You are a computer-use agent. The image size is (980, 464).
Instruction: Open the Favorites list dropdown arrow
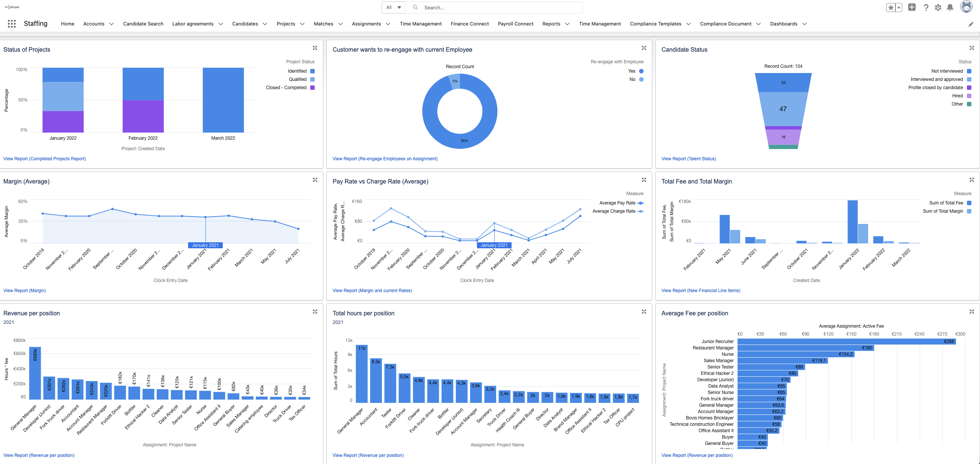pos(898,7)
